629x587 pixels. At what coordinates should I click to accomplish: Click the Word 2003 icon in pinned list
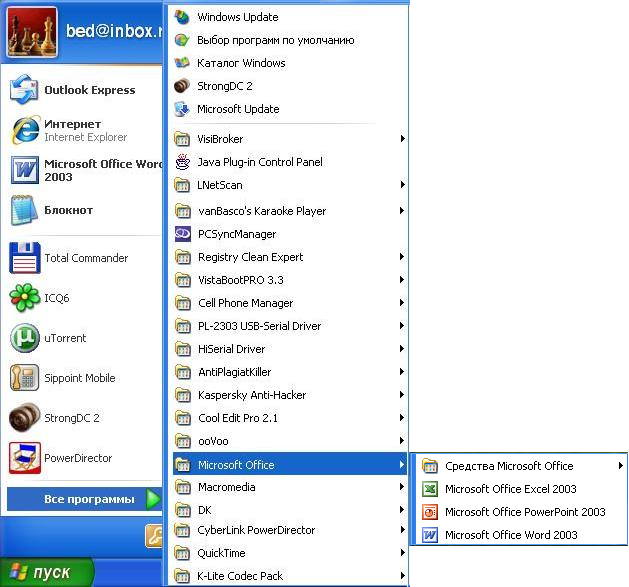point(25,170)
